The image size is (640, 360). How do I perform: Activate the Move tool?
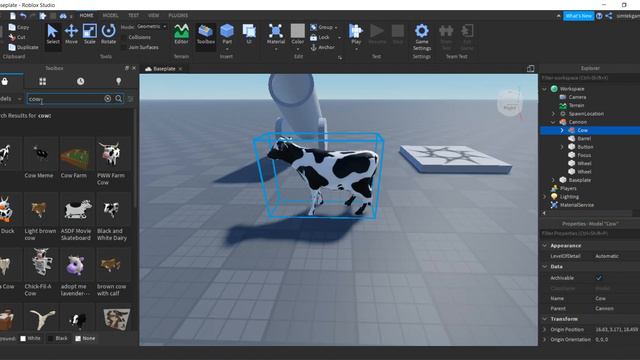pos(71,35)
